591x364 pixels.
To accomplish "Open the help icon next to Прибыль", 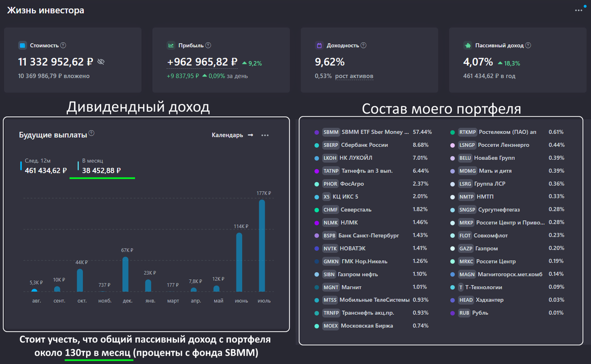I will pyautogui.click(x=208, y=45).
